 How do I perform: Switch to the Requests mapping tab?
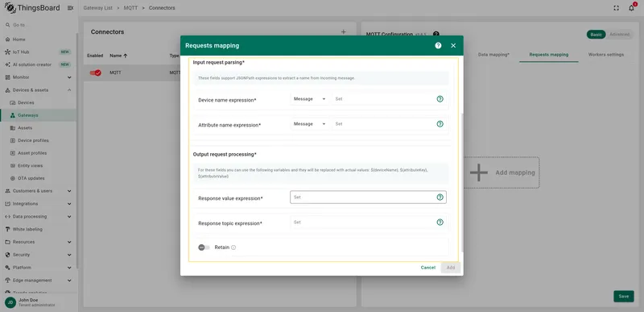click(549, 55)
